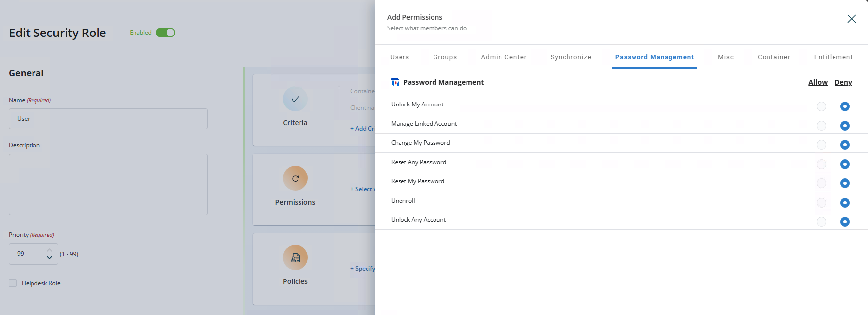Viewport: 868px width, 315px height.
Task: Open the Admin Center tab
Action: (x=503, y=57)
